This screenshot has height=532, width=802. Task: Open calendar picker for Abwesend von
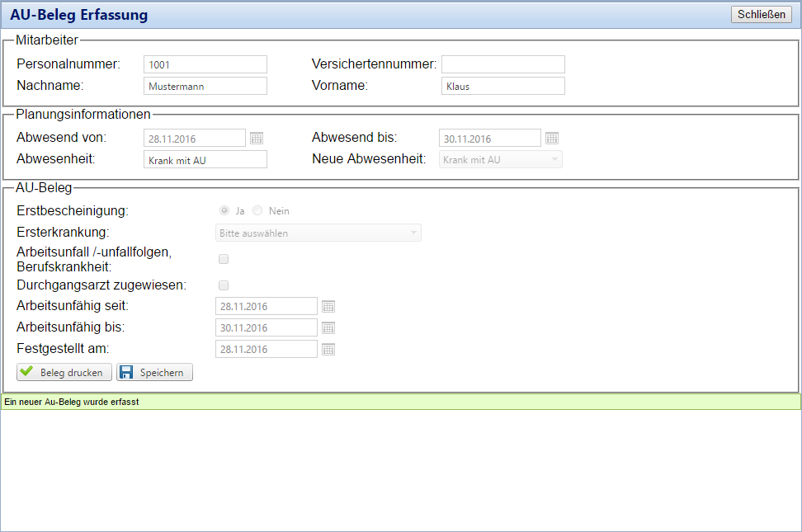pyautogui.click(x=257, y=138)
